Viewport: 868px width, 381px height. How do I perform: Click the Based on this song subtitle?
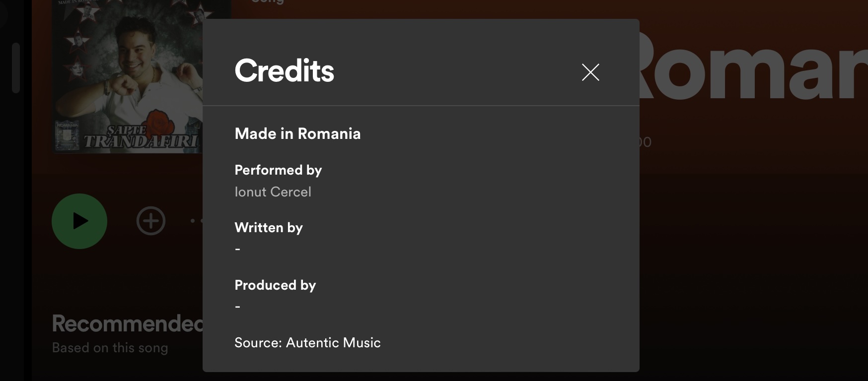click(x=110, y=348)
